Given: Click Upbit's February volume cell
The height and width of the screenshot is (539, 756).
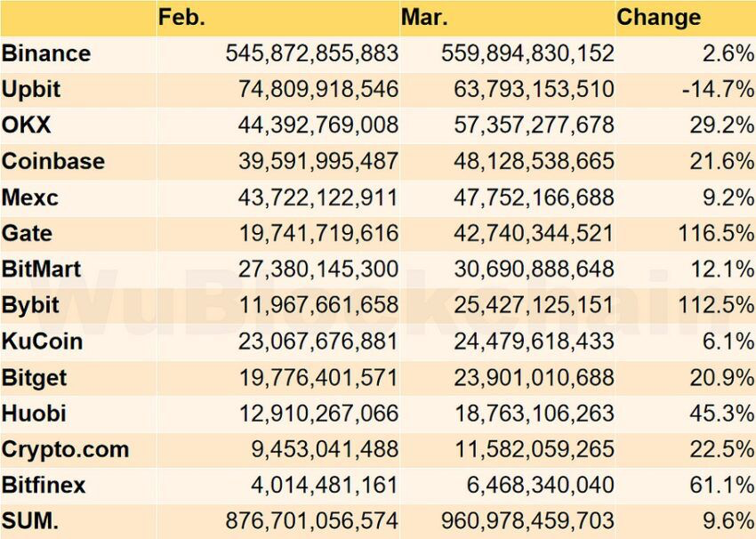Looking at the screenshot, I should pos(318,89).
